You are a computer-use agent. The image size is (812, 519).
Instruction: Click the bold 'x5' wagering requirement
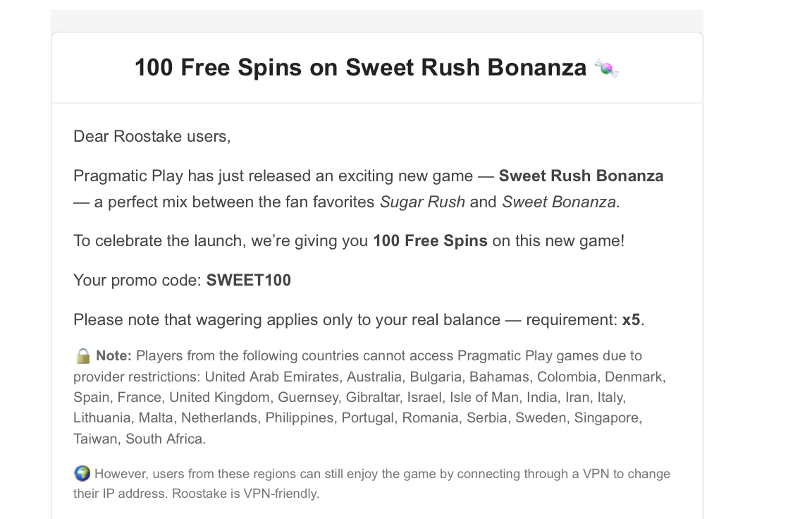coord(631,319)
